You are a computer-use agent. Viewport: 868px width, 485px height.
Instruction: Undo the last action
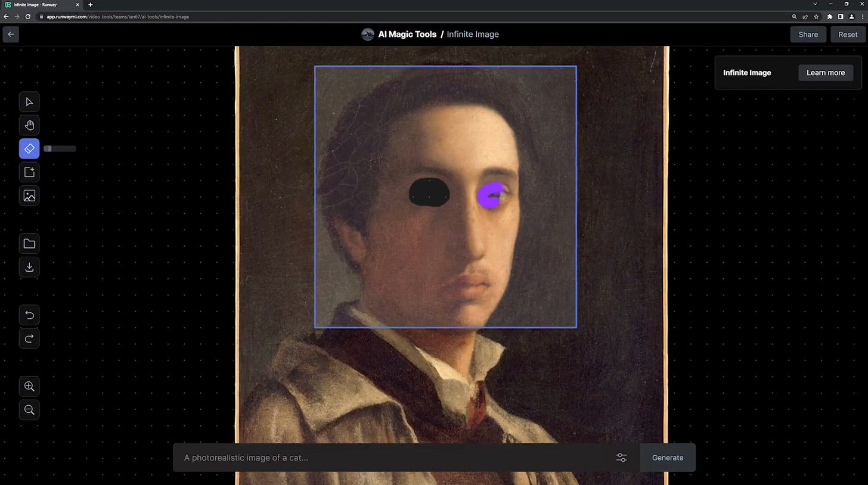click(29, 315)
